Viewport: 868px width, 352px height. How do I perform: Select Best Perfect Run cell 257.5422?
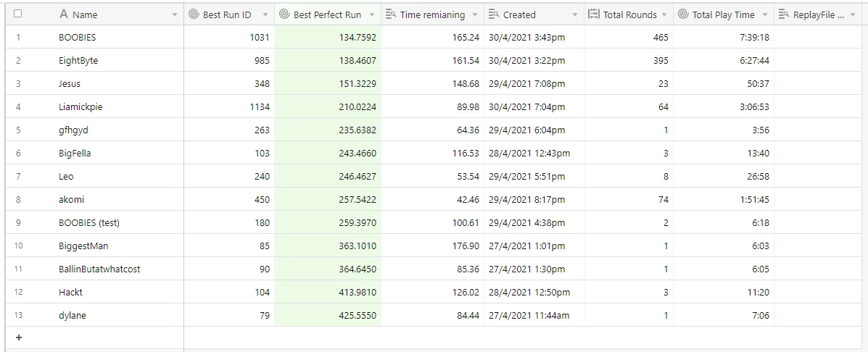(328, 199)
